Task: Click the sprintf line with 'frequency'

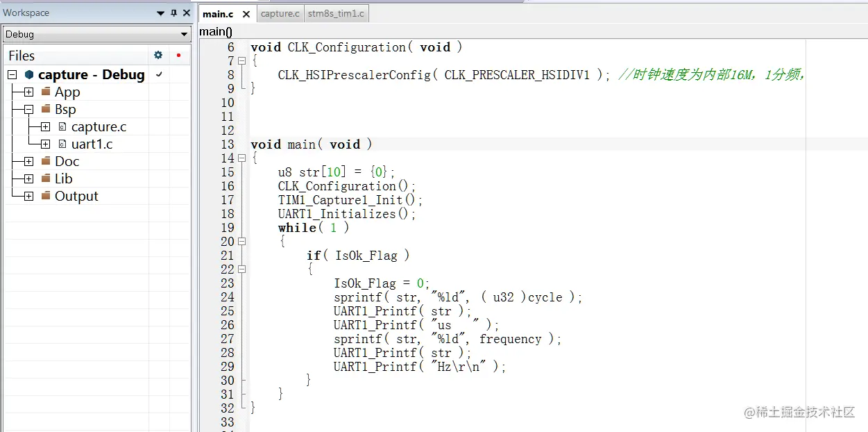Action: pyautogui.click(x=448, y=339)
